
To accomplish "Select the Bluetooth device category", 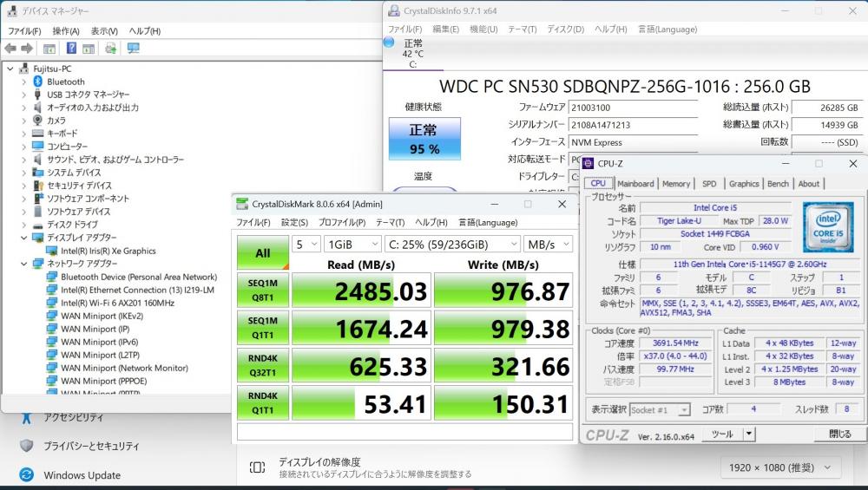I will tap(66, 82).
